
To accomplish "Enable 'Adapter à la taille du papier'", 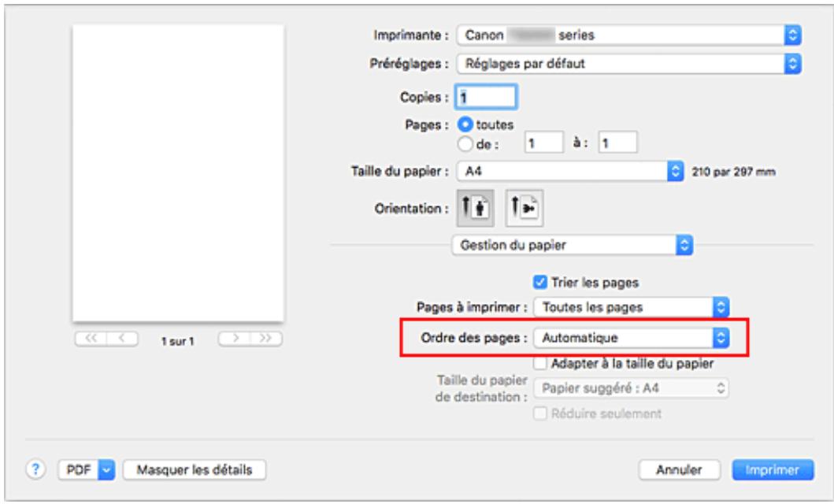I will 540,364.
